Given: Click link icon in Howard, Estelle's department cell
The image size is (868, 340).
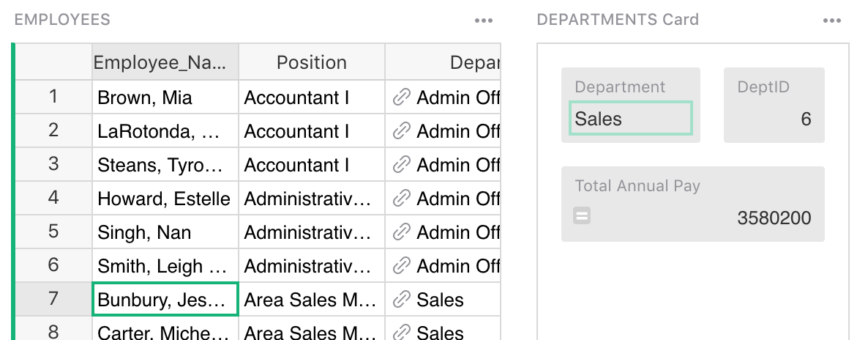Looking at the screenshot, I should pos(401,199).
